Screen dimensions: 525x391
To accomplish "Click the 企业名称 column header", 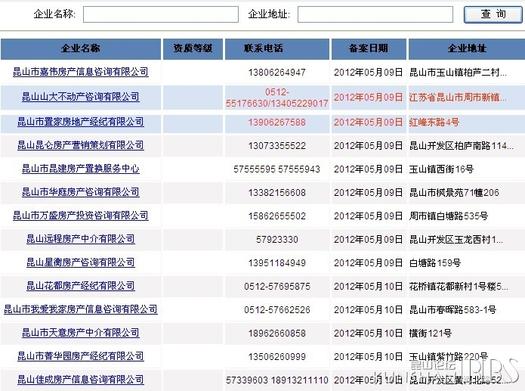I will [81, 49].
